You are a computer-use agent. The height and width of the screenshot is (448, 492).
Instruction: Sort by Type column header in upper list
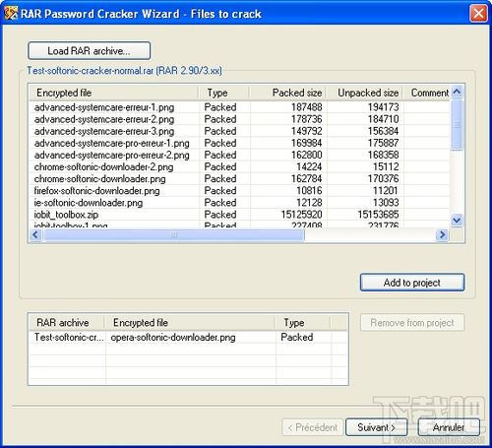click(223, 93)
